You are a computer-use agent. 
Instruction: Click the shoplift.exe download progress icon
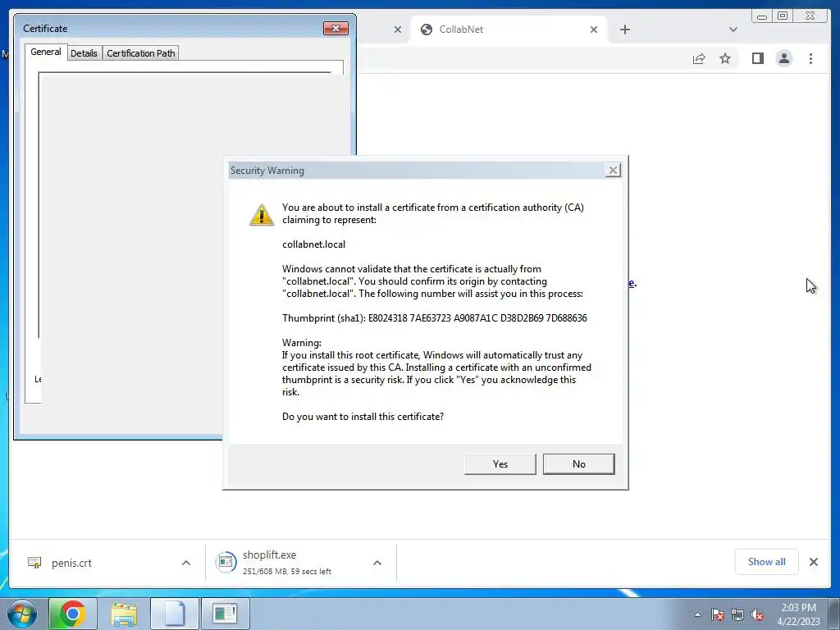[226, 562]
